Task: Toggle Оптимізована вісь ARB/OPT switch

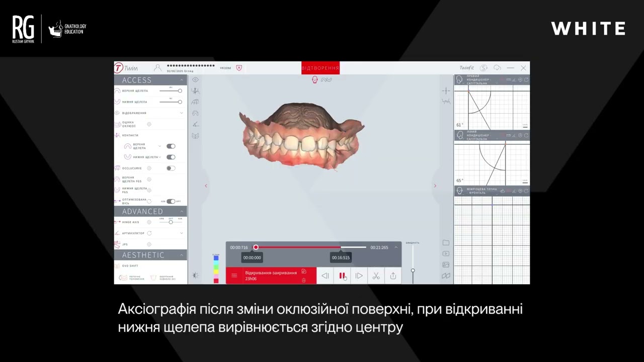Action: [171, 201]
